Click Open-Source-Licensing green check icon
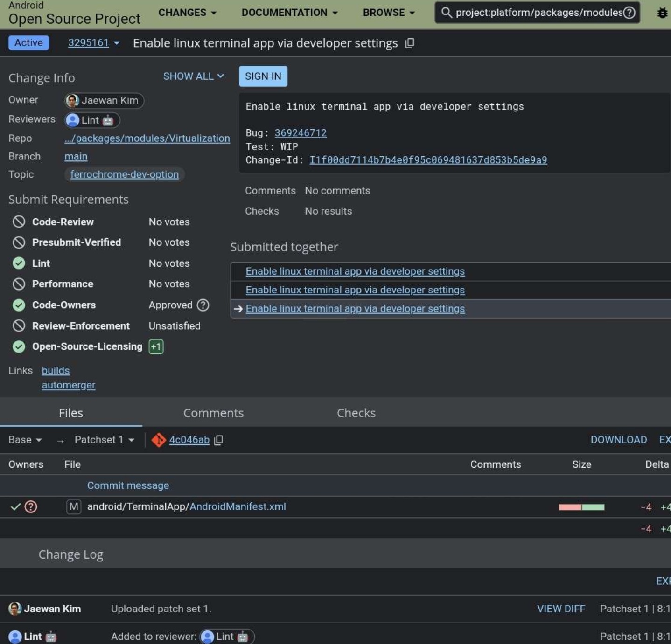Viewport: 671px width, 644px height. tap(19, 346)
